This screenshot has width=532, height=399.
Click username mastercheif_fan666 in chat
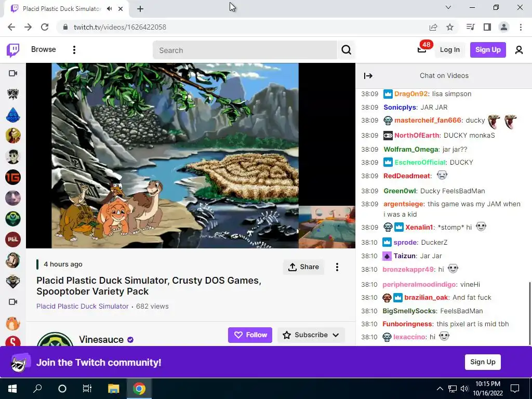coord(428,121)
